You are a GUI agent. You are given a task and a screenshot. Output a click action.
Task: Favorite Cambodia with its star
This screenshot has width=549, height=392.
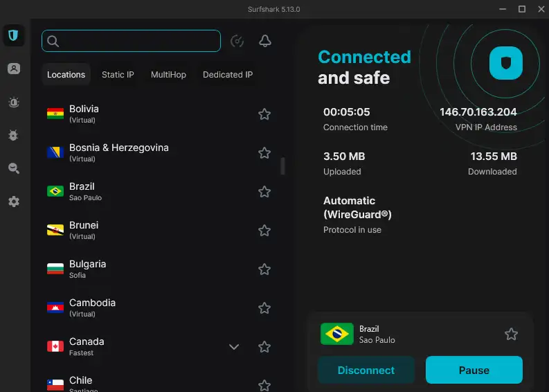click(x=264, y=308)
